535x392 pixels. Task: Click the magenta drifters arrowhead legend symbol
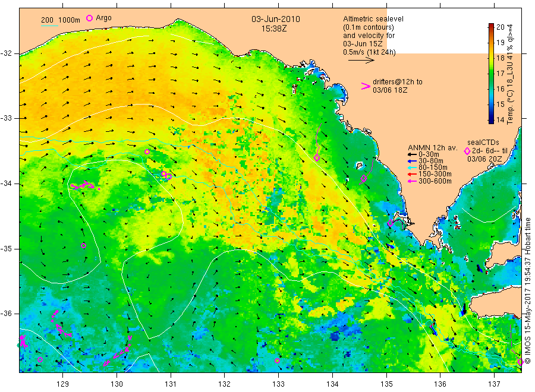366,86
